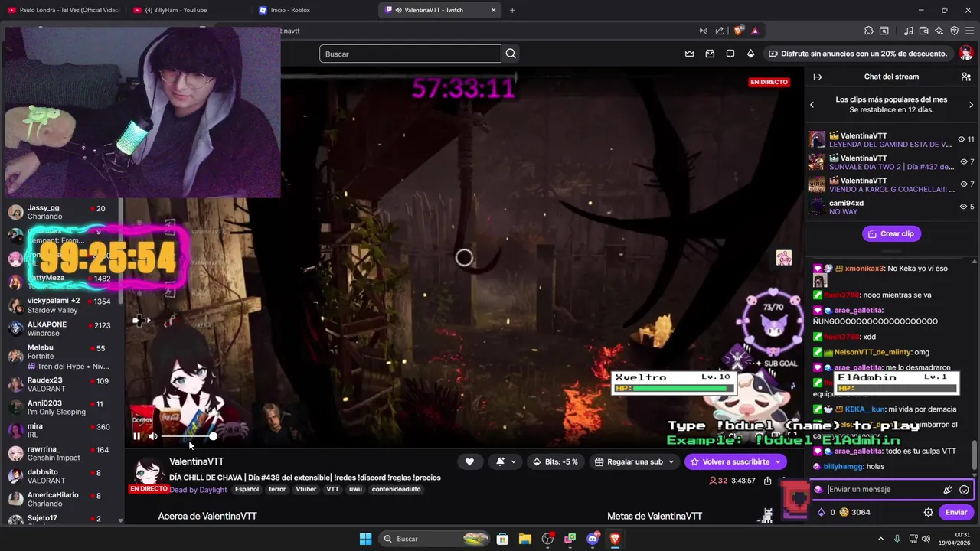The height and width of the screenshot is (551, 980).
Task: Open the whispers speech-bubble icon
Action: click(730, 54)
